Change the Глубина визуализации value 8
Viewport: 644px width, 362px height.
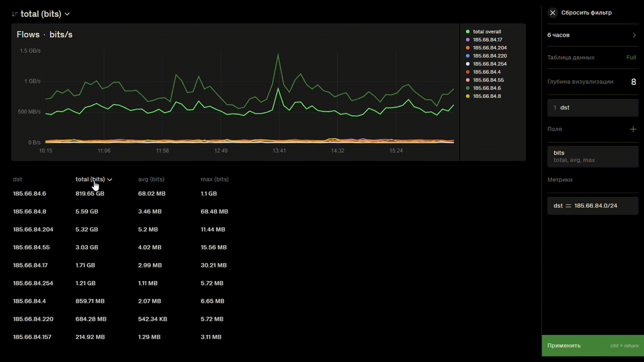[633, 82]
